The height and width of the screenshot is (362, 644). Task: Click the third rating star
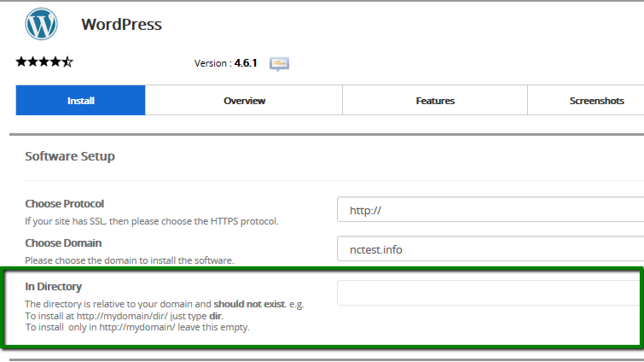44,62
